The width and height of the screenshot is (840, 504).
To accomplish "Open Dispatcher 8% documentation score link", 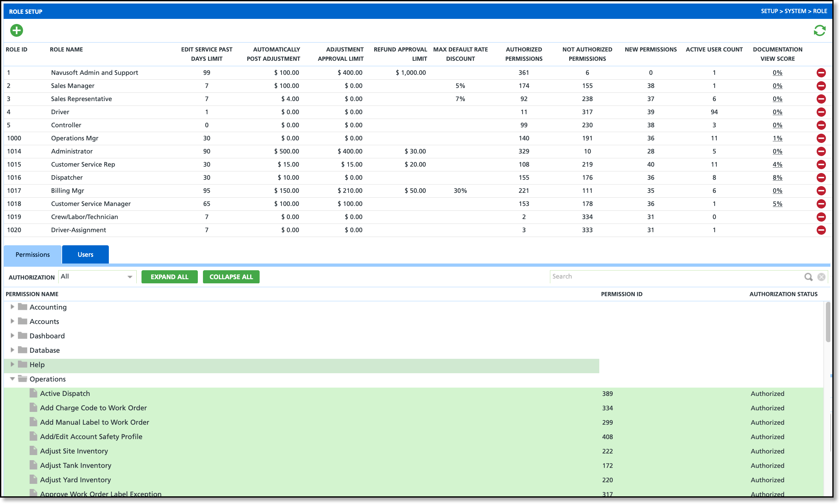I will tap(777, 177).
